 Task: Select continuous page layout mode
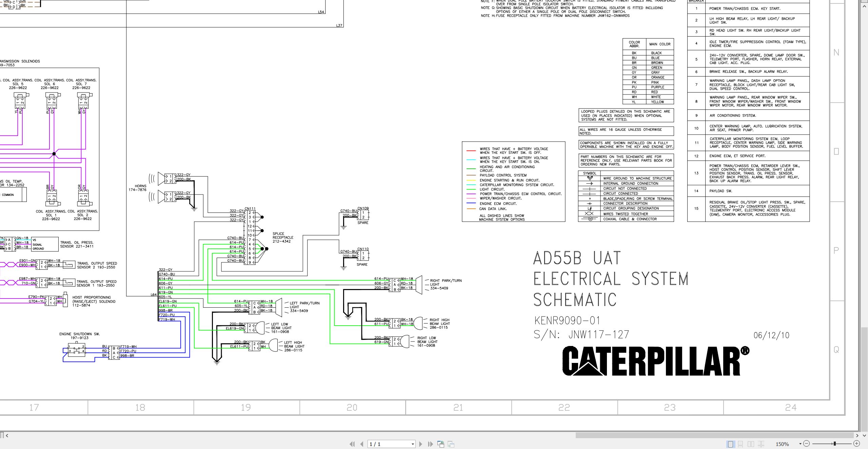tap(741, 444)
